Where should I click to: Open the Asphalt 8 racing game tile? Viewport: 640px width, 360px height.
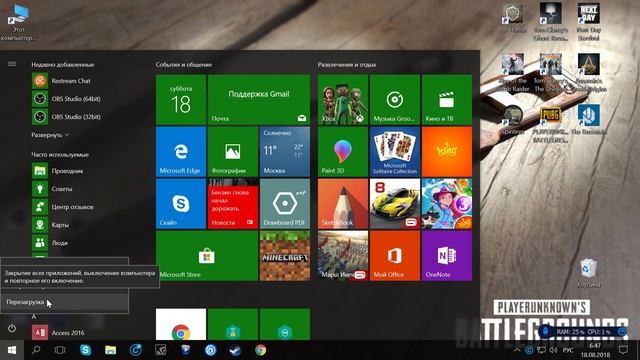395,204
